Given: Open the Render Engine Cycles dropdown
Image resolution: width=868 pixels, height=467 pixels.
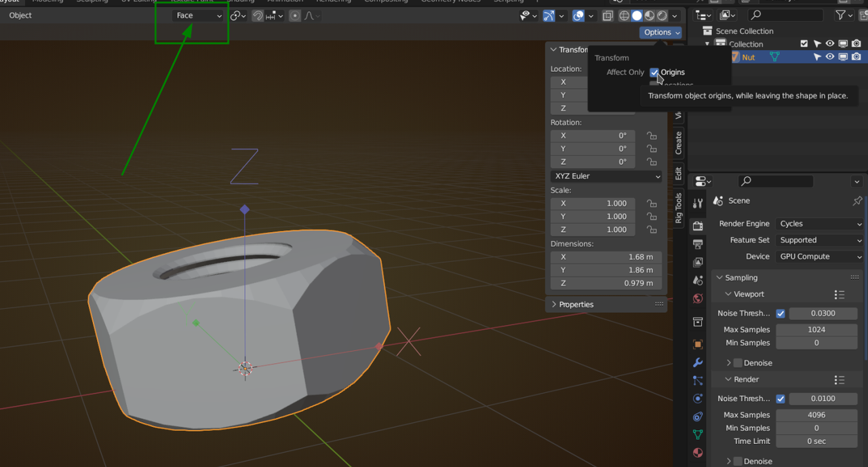Looking at the screenshot, I should (819, 224).
